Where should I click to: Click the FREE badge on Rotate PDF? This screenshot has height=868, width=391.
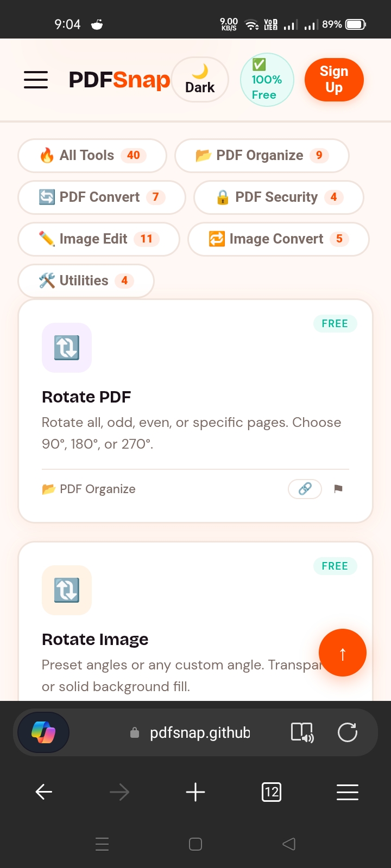point(335,323)
